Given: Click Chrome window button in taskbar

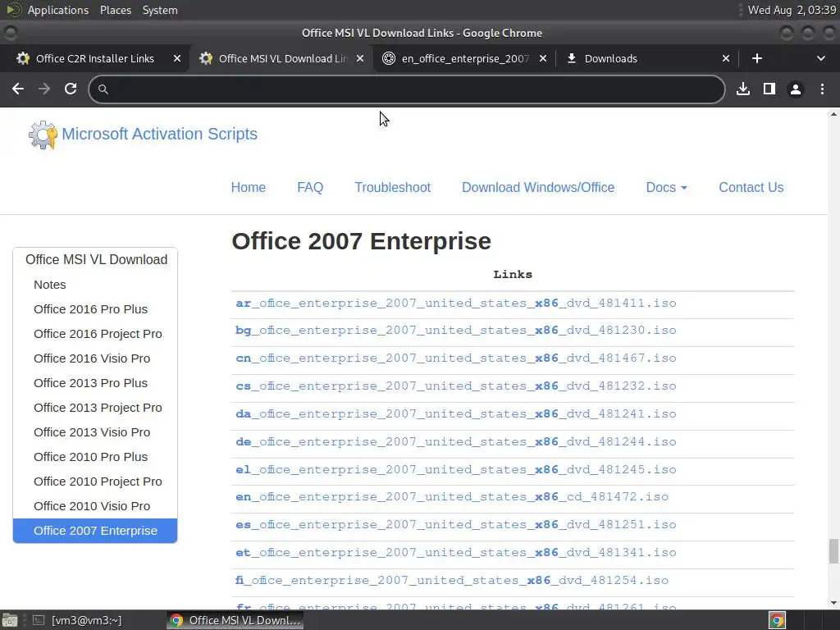Looking at the screenshot, I should (235, 620).
